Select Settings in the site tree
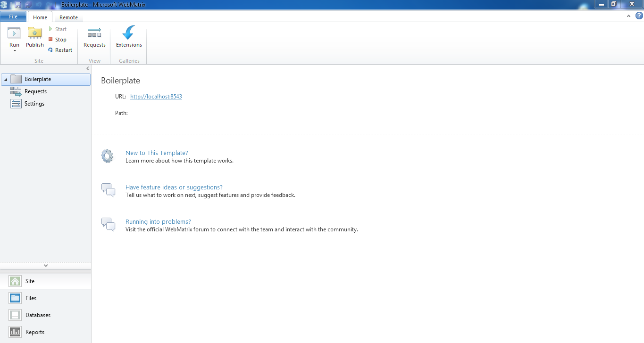 [34, 104]
